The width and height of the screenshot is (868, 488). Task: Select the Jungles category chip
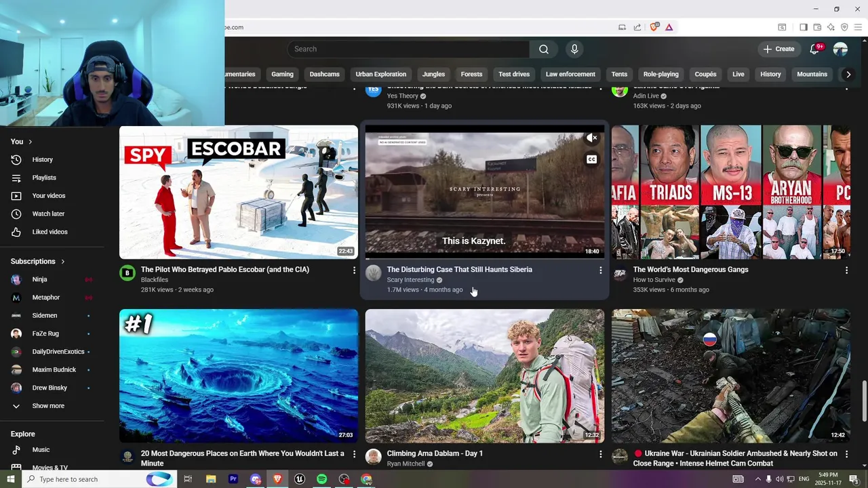click(x=433, y=75)
